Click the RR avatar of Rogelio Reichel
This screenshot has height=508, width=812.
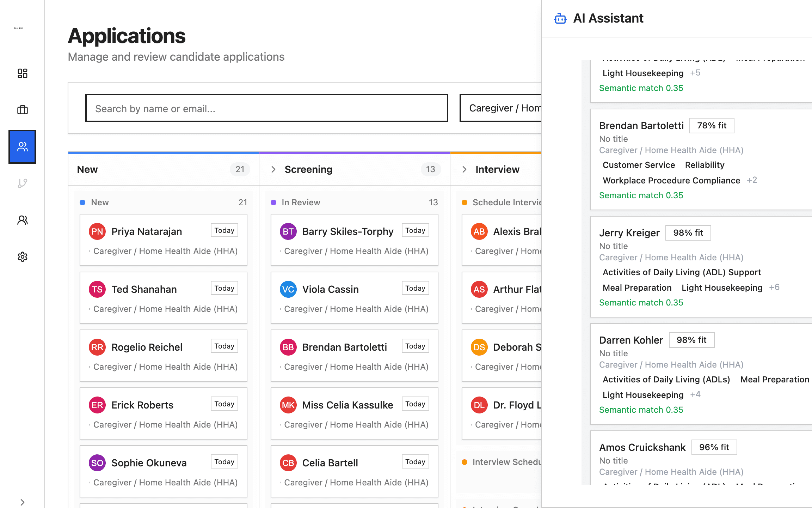[x=97, y=347]
